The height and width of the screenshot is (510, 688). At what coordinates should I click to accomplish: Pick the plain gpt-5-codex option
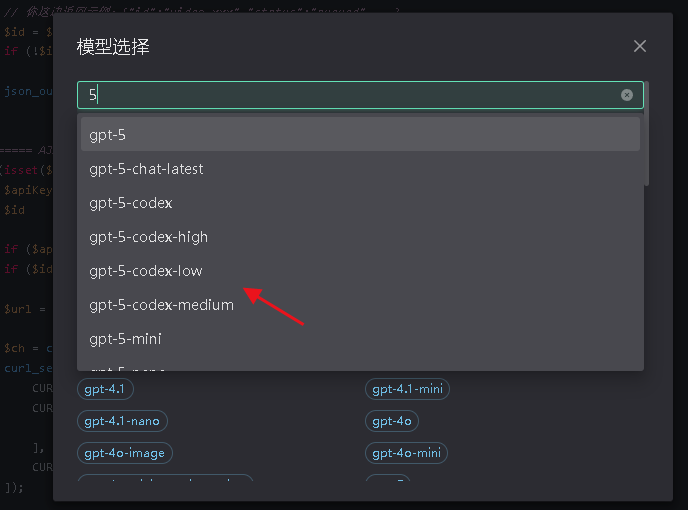click(x=360, y=203)
